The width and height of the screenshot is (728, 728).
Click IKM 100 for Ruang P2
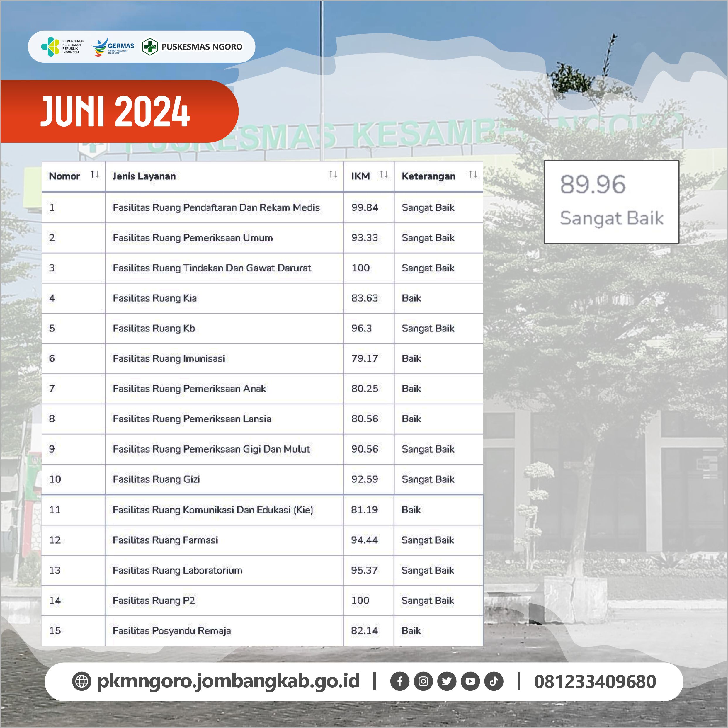point(360,600)
